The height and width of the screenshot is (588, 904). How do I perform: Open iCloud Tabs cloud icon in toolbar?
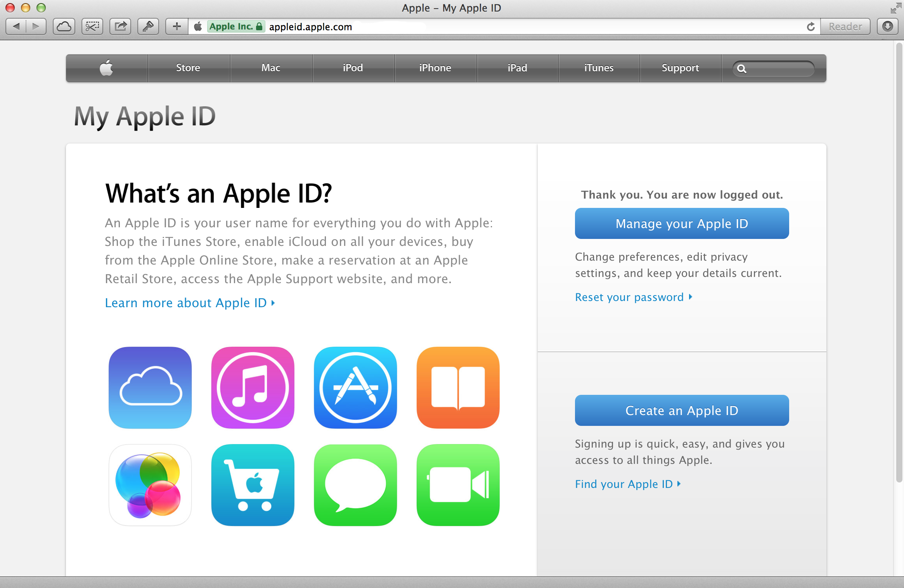(64, 26)
